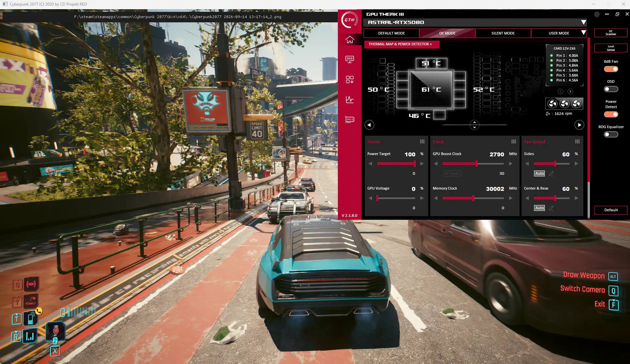Screen dimensions: 630x364
Task: Open Clock panel advanced settings icon
Action: (x=514, y=142)
